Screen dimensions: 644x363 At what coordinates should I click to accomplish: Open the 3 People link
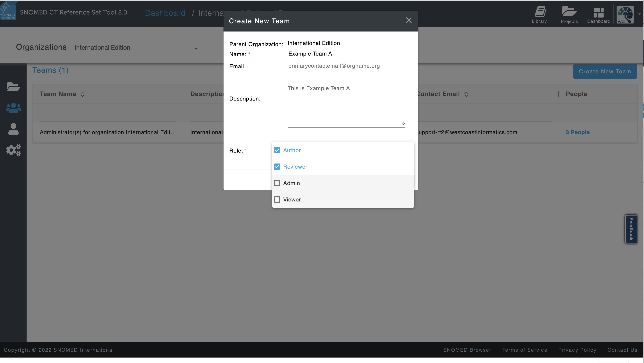(x=578, y=132)
